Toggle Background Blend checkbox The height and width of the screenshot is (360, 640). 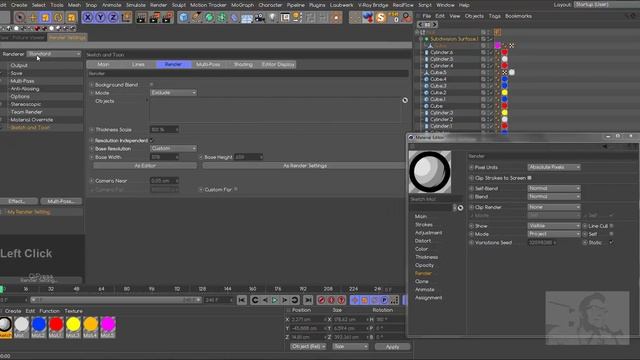click(x=151, y=84)
